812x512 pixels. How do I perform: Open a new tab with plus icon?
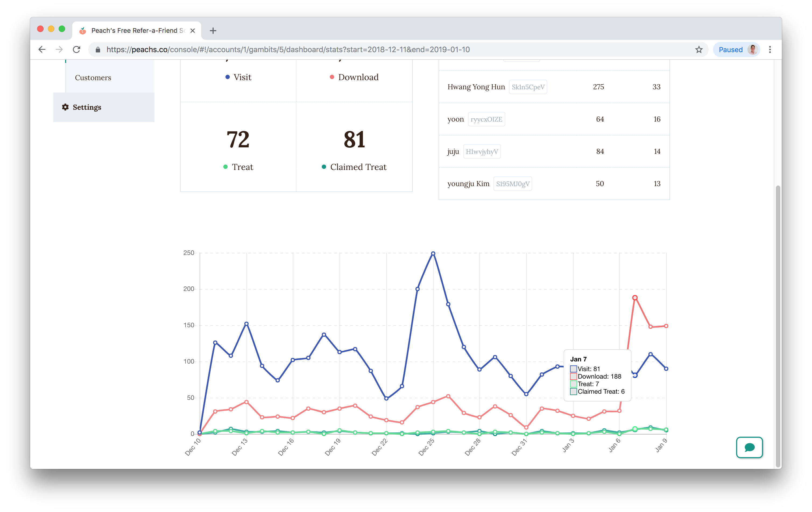[213, 31]
